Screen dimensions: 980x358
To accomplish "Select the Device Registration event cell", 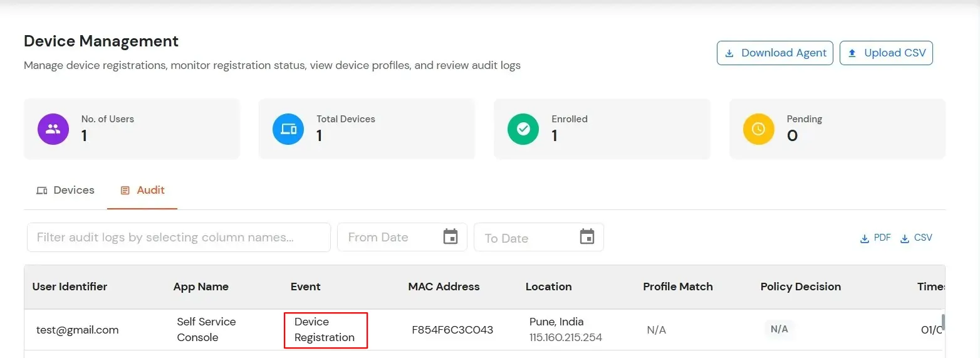I will pyautogui.click(x=325, y=329).
